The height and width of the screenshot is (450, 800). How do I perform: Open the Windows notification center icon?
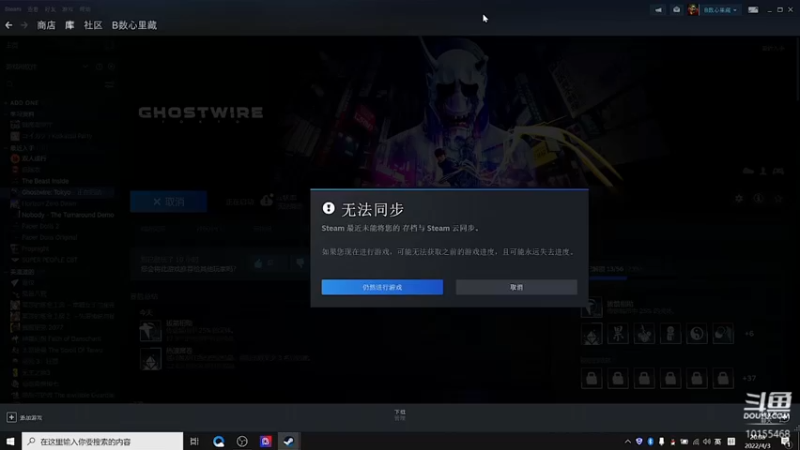(786, 441)
